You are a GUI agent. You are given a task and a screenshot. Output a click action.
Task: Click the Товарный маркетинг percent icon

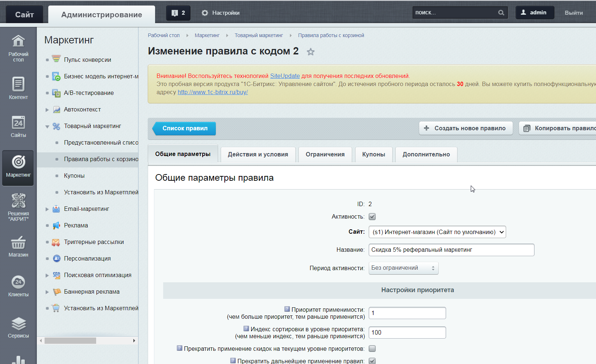pos(56,126)
